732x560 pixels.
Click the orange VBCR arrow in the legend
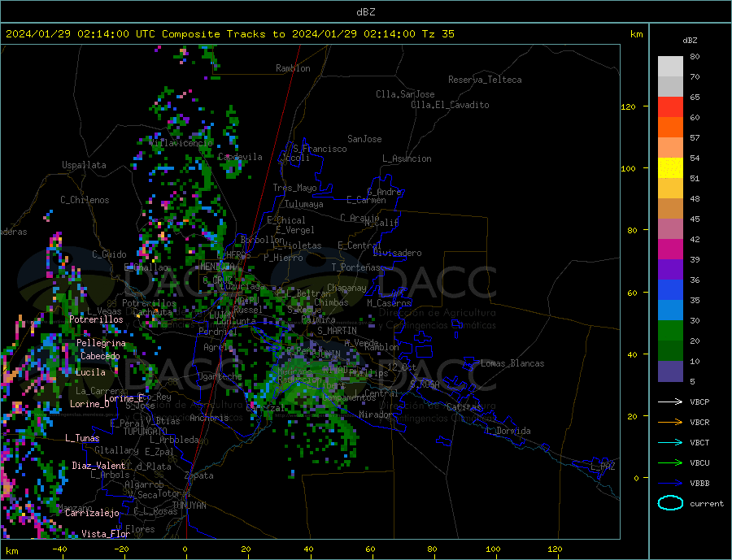pos(670,423)
